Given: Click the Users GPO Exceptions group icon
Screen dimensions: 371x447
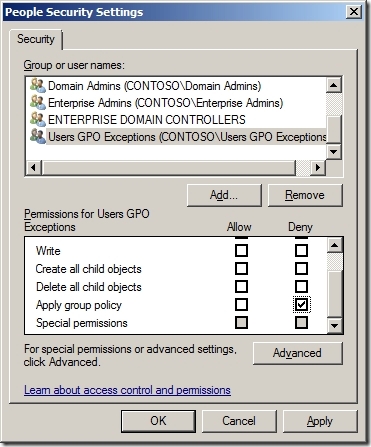Looking at the screenshot, I should tap(38, 137).
